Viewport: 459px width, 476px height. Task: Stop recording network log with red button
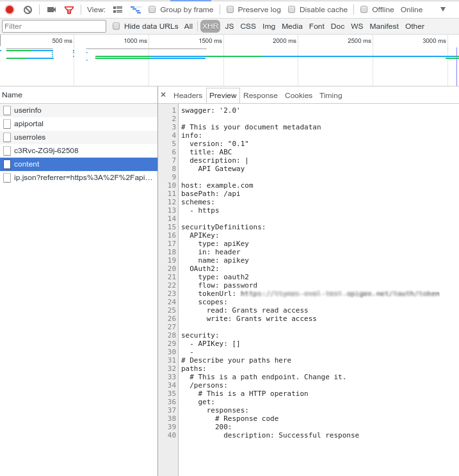(10, 10)
